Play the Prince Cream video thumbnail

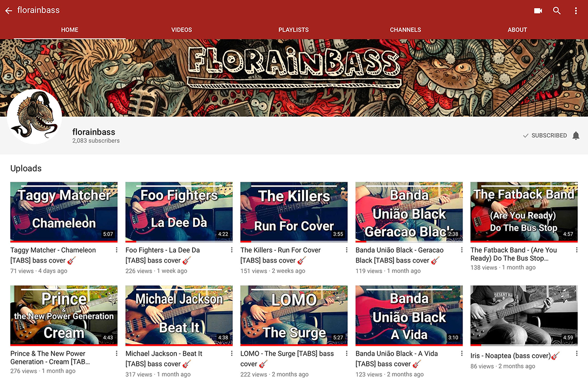pyautogui.click(x=64, y=315)
